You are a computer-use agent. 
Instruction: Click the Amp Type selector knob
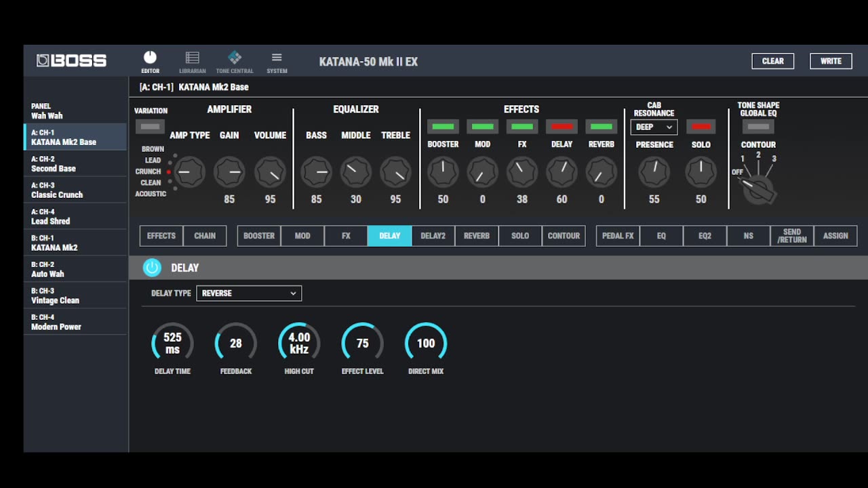tap(189, 172)
